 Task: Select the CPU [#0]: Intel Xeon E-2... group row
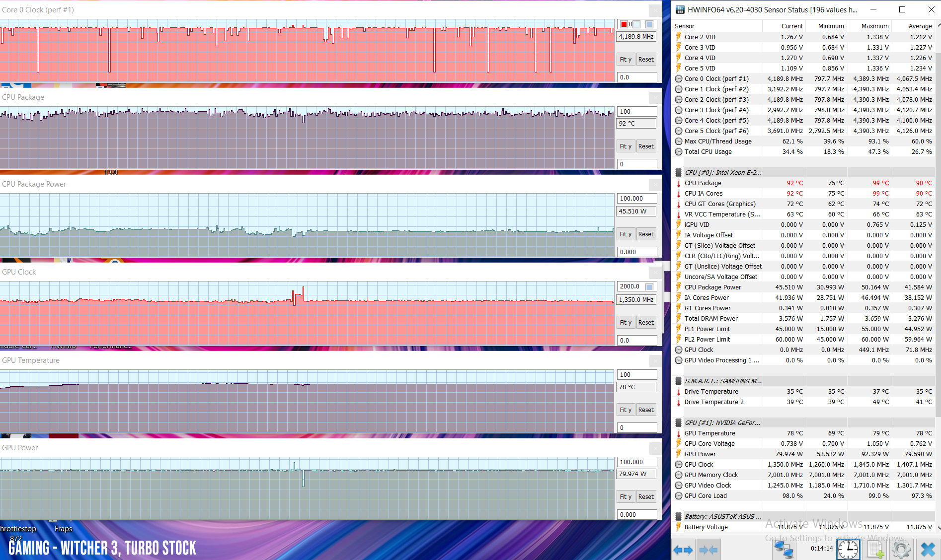click(x=803, y=173)
